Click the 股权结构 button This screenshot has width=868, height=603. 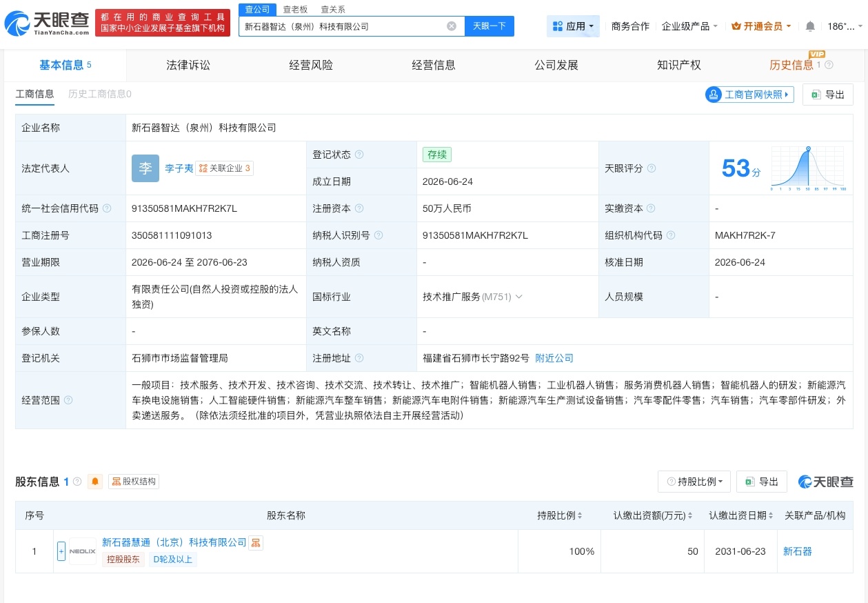(134, 482)
